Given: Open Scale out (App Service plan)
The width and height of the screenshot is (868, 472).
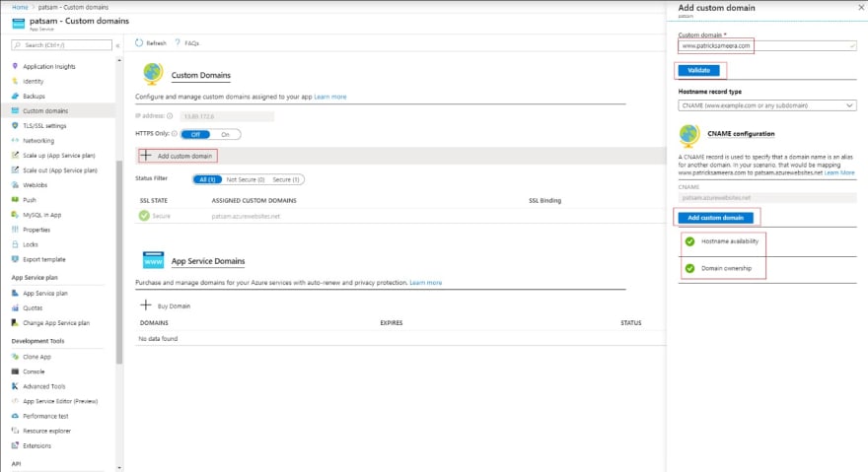Looking at the screenshot, I should coord(60,170).
